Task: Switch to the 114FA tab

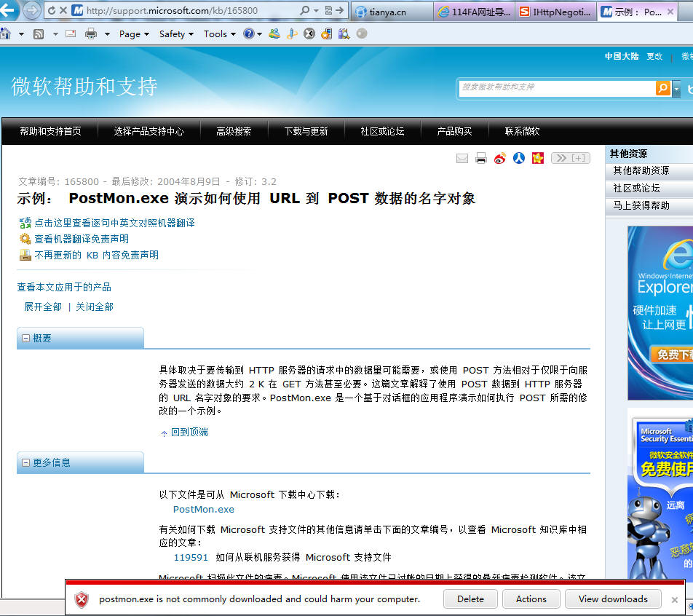Action: pyautogui.click(x=474, y=12)
